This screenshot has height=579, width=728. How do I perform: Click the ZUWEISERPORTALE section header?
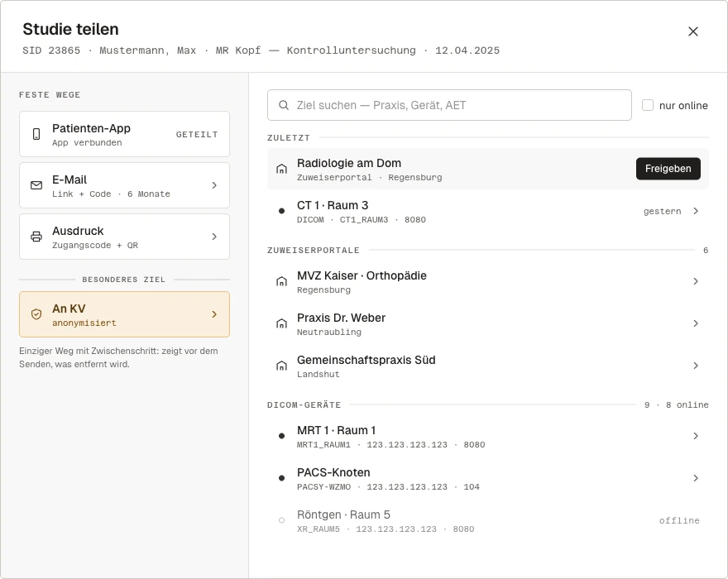[x=314, y=251]
